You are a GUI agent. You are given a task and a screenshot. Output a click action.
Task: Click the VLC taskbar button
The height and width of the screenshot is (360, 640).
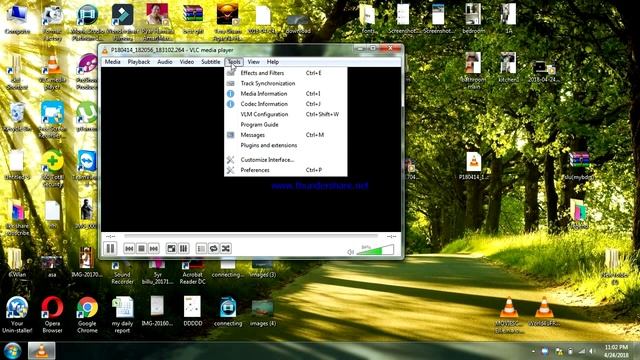(x=41, y=351)
